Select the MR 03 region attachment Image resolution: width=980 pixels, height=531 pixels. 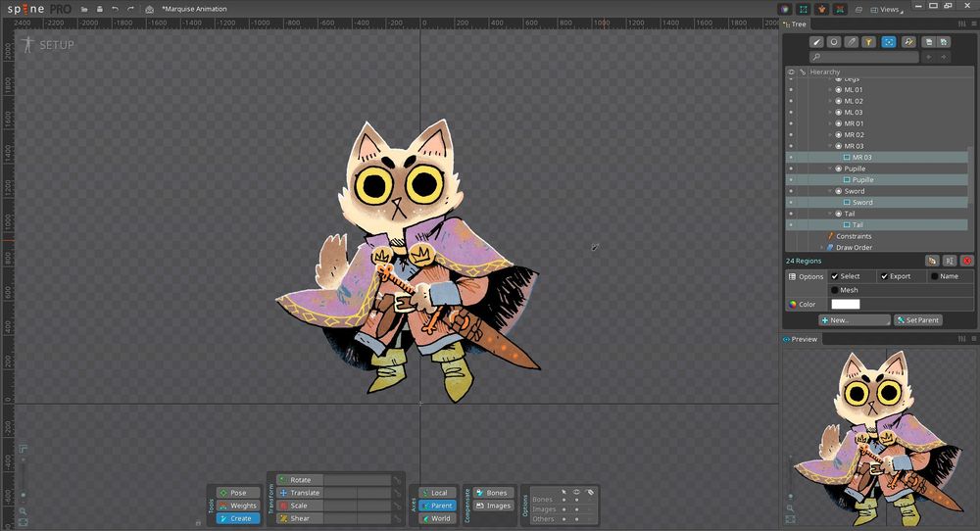point(861,158)
